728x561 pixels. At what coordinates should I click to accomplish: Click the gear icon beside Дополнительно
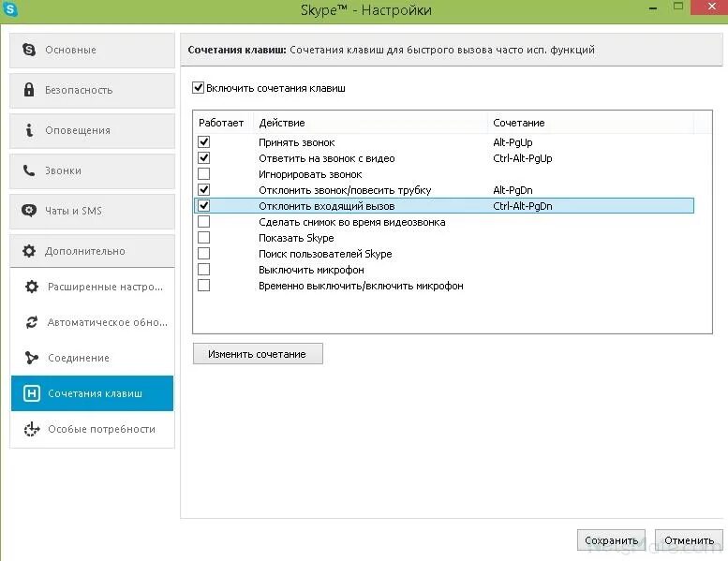[x=29, y=251]
